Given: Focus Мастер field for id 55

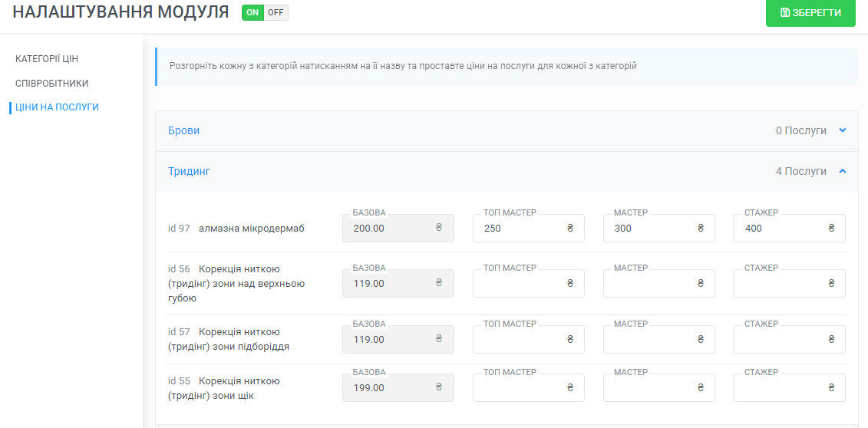Looking at the screenshot, I should [x=659, y=387].
